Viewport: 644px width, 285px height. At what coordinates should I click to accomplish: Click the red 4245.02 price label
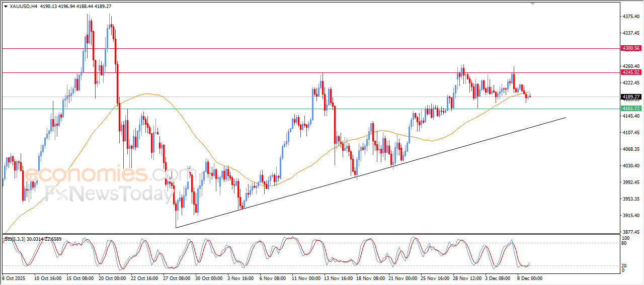(x=631, y=72)
